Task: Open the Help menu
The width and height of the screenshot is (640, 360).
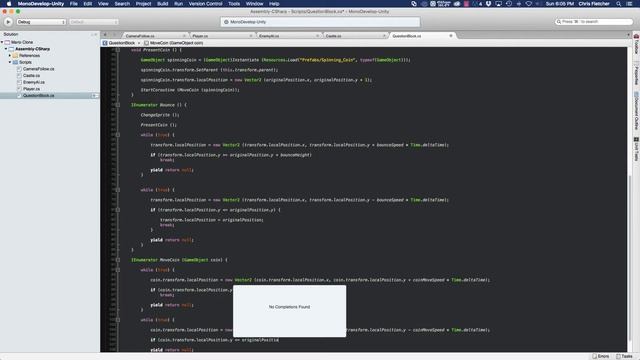Action: [x=274, y=4]
